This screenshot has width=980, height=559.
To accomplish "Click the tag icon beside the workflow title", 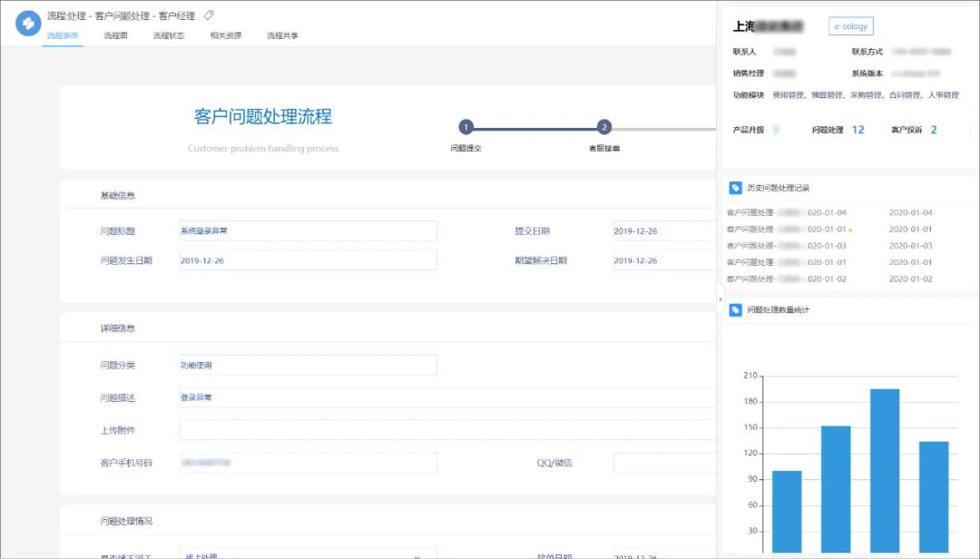I will [209, 15].
